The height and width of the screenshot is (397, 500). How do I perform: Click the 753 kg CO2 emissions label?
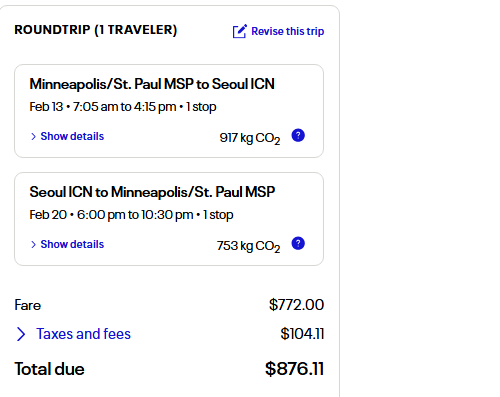tap(248, 246)
